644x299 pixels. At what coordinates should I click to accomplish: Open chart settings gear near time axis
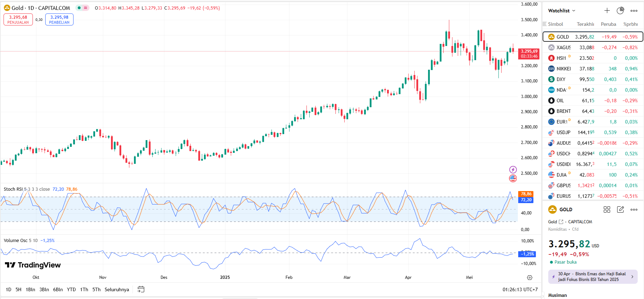tap(529, 277)
